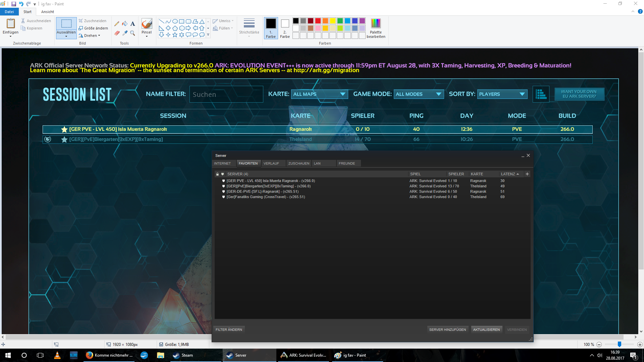Pick the red color swatch

318,21
